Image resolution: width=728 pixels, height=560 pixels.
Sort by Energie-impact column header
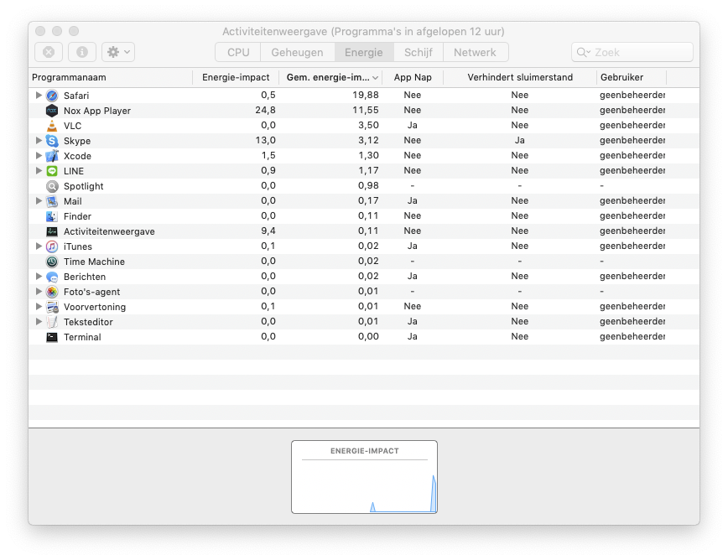click(x=236, y=77)
